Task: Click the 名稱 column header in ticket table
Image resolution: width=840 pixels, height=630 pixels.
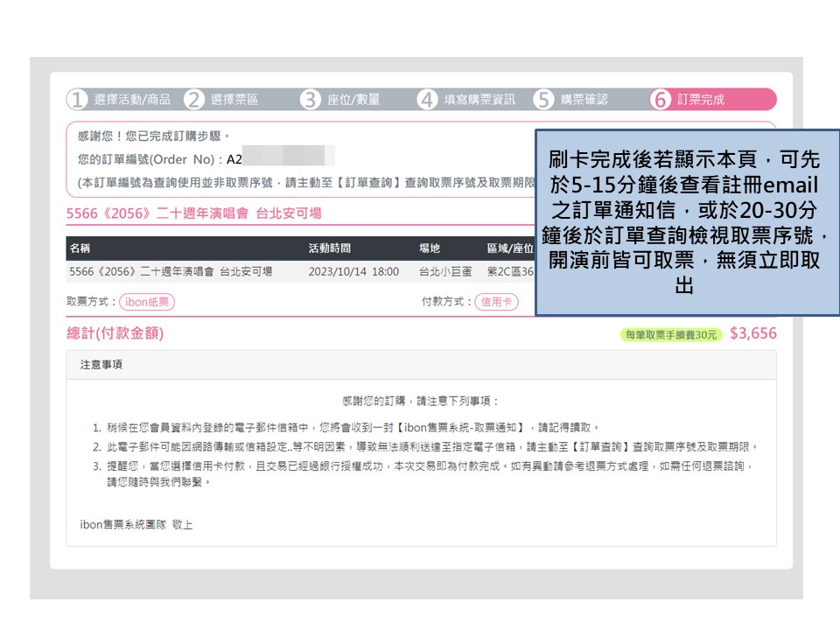Action: (x=82, y=248)
